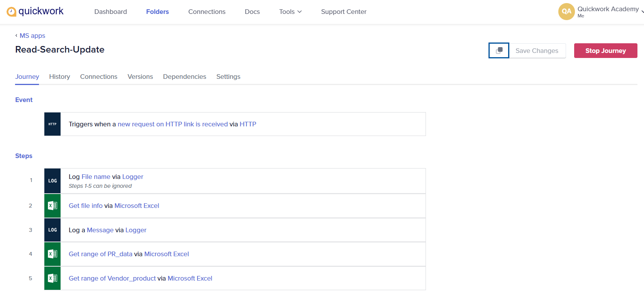Click Microsoft Excel link in step 5
Image resolution: width=644 pixels, height=291 pixels.
(190, 278)
